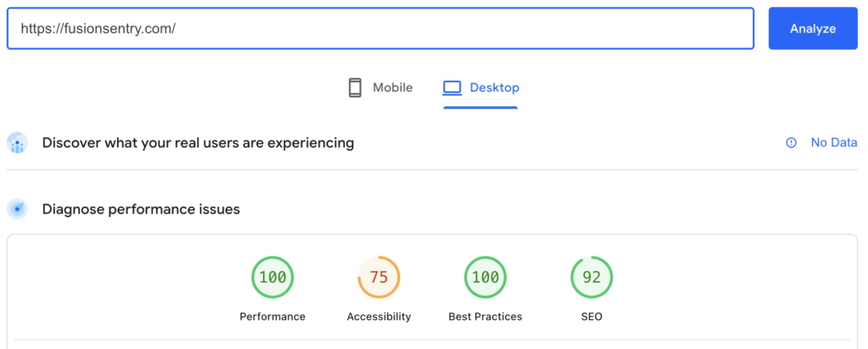Open the SEO score gauge 92
The height and width of the screenshot is (349, 868).
pos(592,277)
